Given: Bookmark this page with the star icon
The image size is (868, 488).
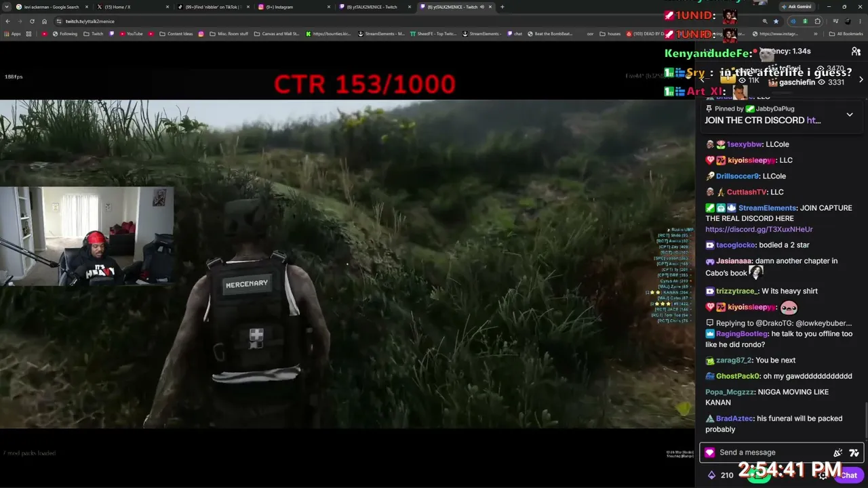Looking at the screenshot, I should click(x=776, y=21).
